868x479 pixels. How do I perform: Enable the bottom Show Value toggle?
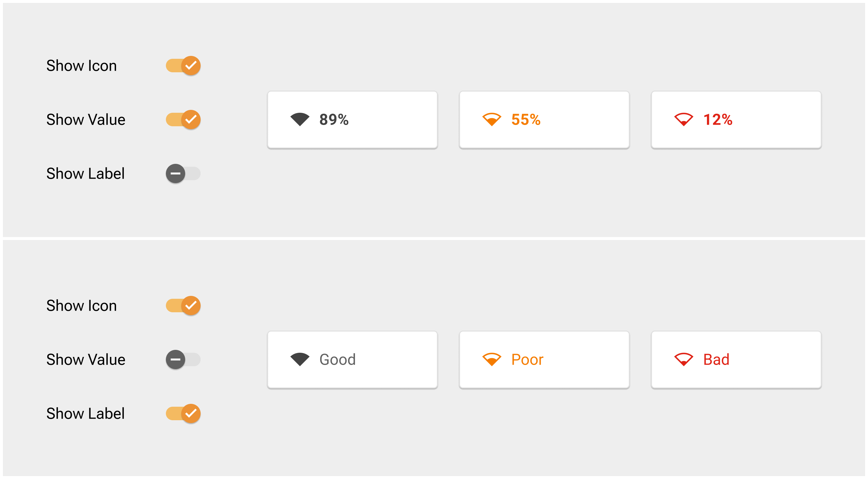click(x=183, y=359)
